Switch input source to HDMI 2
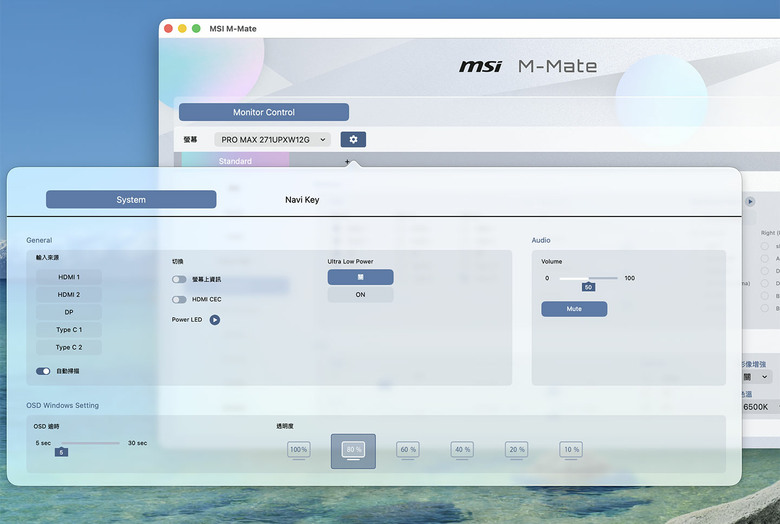 69,295
